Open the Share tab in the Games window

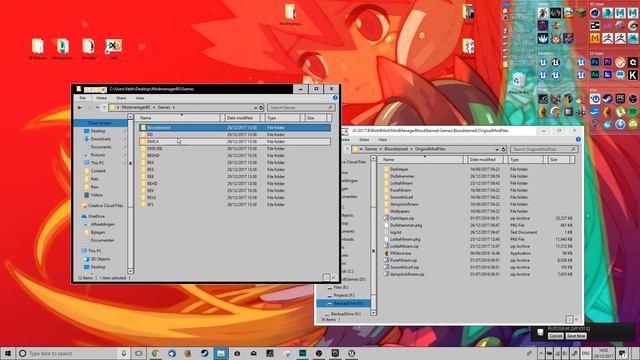(121, 98)
